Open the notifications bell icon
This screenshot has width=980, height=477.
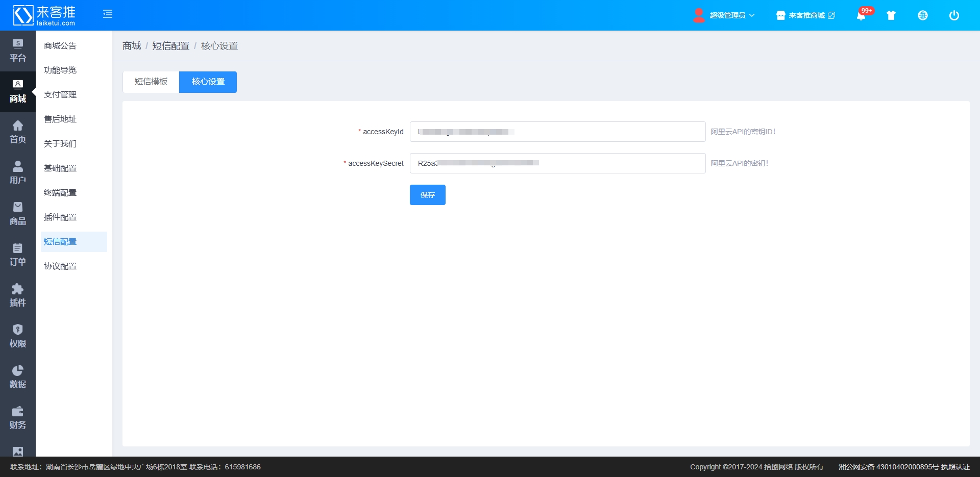coord(861,16)
